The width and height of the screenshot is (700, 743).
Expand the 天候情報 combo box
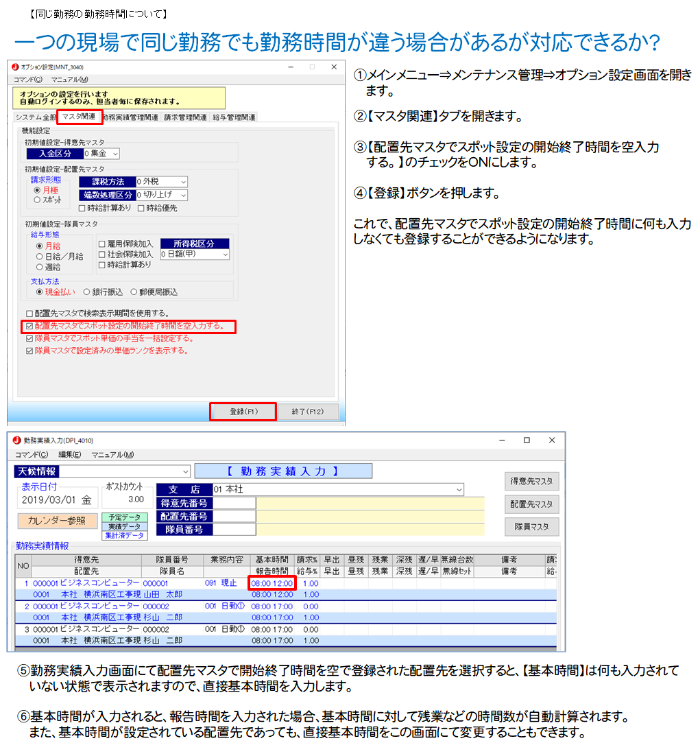(185, 471)
